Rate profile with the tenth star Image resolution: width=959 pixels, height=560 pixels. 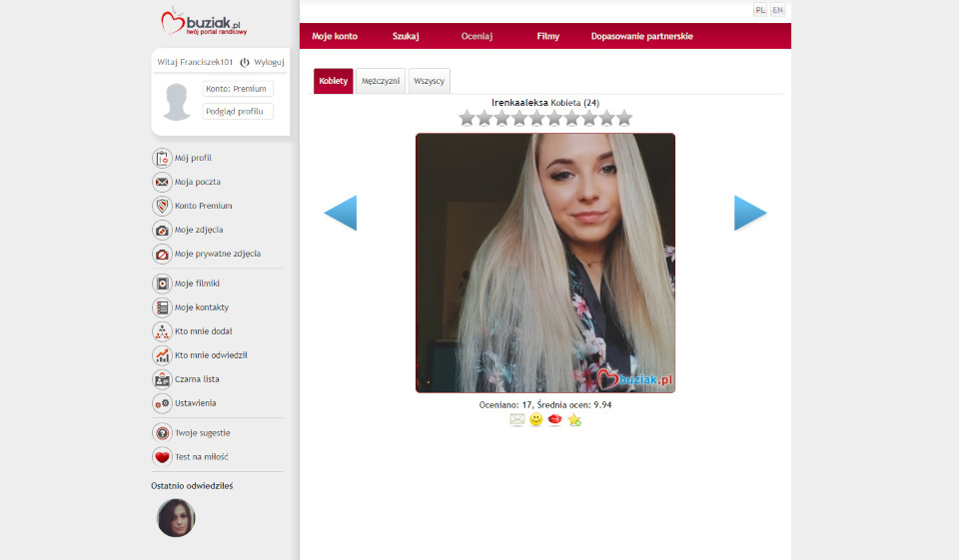click(x=624, y=118)
